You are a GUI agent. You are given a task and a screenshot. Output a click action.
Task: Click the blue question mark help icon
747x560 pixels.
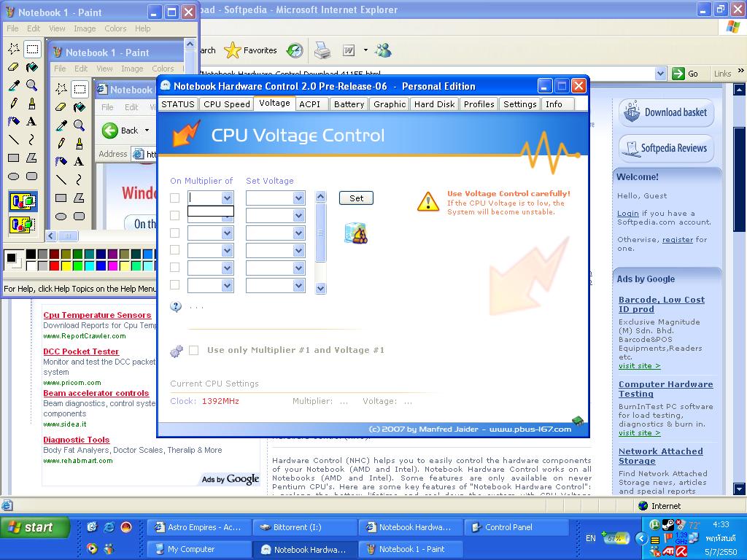coord(176,307)
